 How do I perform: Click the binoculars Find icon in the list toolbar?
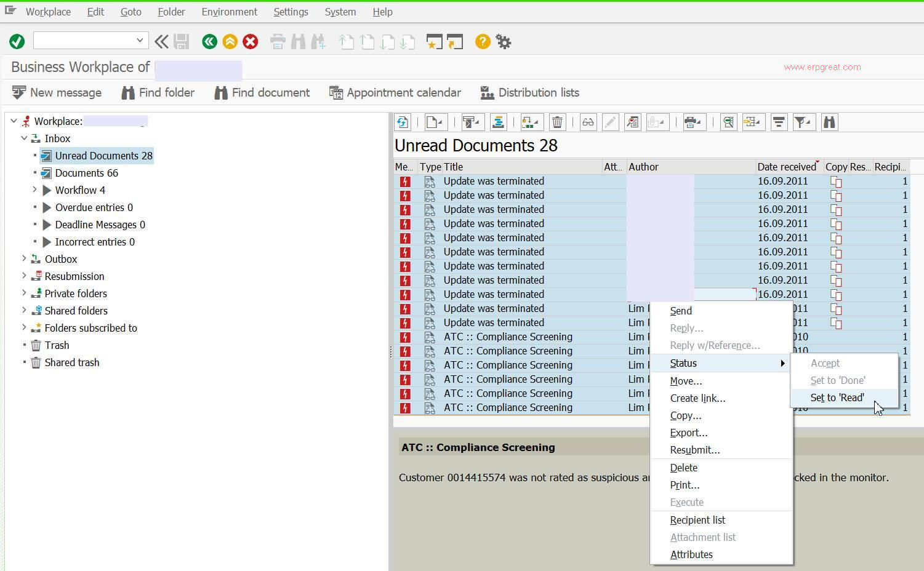tap(829, 122)
